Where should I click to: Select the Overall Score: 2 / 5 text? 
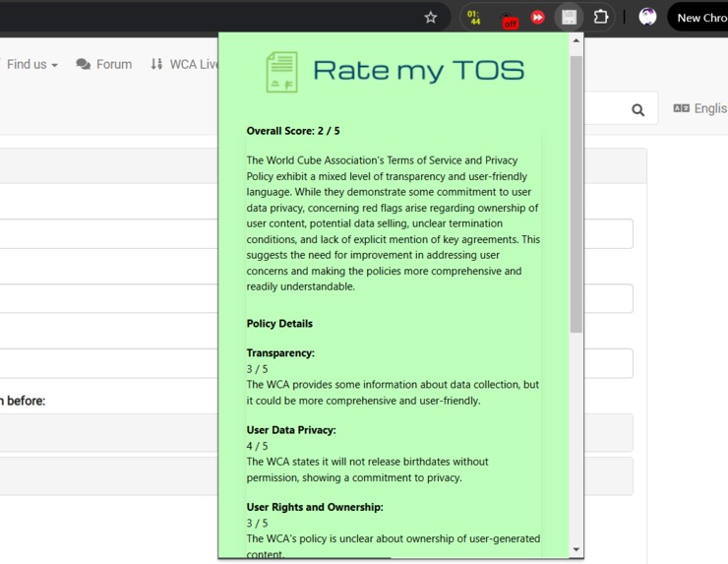293,131
